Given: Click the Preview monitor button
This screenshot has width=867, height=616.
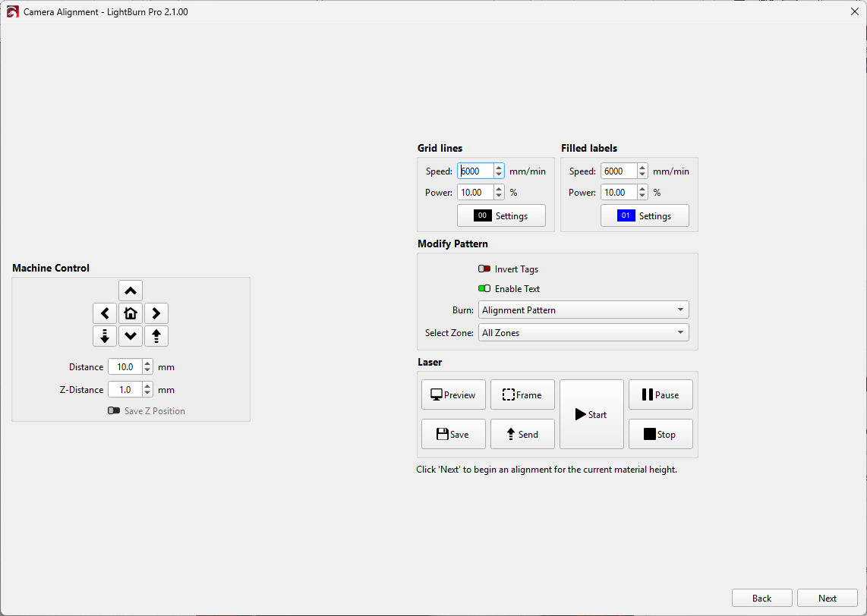Looking at the screenshot, I should tap(453, 395).
